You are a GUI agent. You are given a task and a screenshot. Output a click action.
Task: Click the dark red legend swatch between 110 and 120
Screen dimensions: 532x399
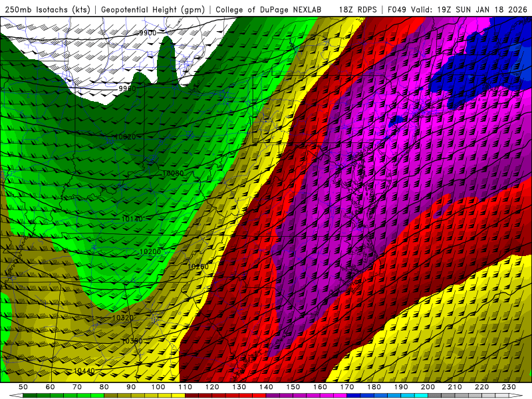192,396
